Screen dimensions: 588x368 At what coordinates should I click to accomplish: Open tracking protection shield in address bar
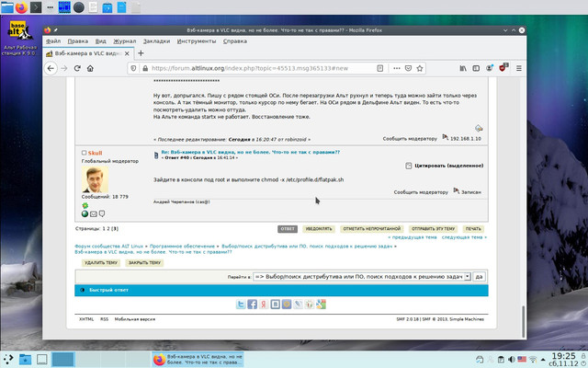coord(133,68)
